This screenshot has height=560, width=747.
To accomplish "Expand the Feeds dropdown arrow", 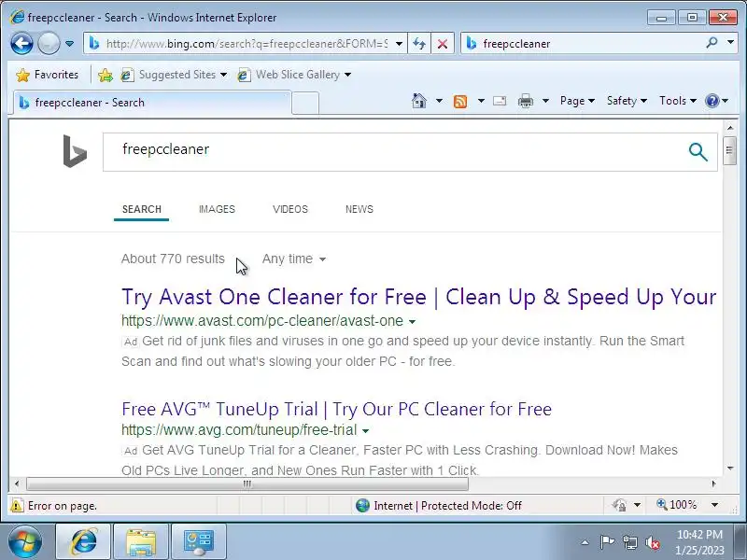I will [481, 101].
